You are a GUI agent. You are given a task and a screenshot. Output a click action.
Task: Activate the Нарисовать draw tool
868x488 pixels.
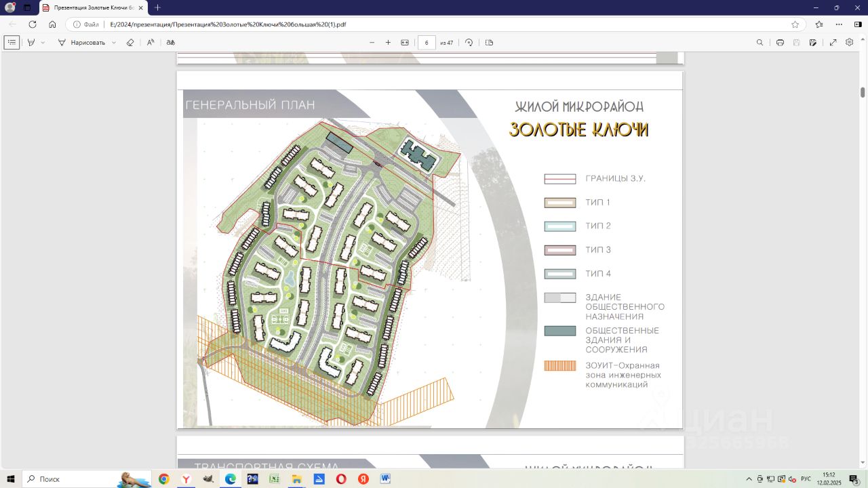82,42
